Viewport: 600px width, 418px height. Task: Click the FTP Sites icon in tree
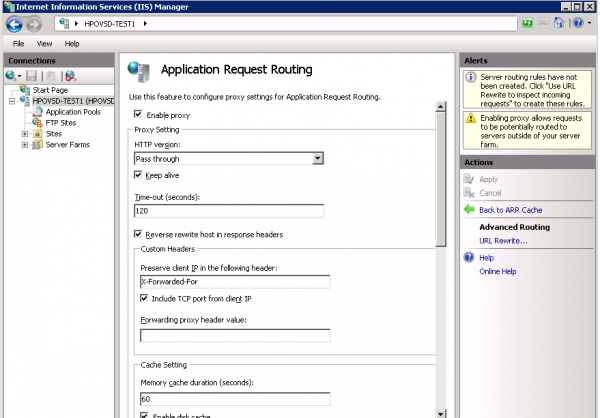coord(38,123)
